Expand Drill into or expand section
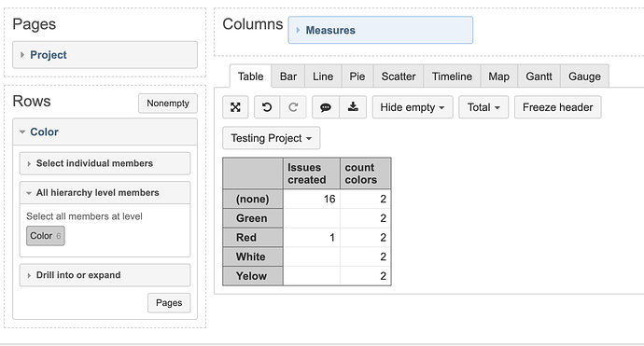Screen dimensions: 644x346 click(x=105, y=275)
